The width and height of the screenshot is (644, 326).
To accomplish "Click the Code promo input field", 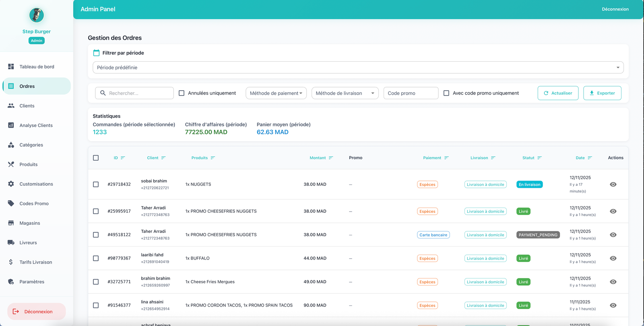I will [x=411, y=93].
